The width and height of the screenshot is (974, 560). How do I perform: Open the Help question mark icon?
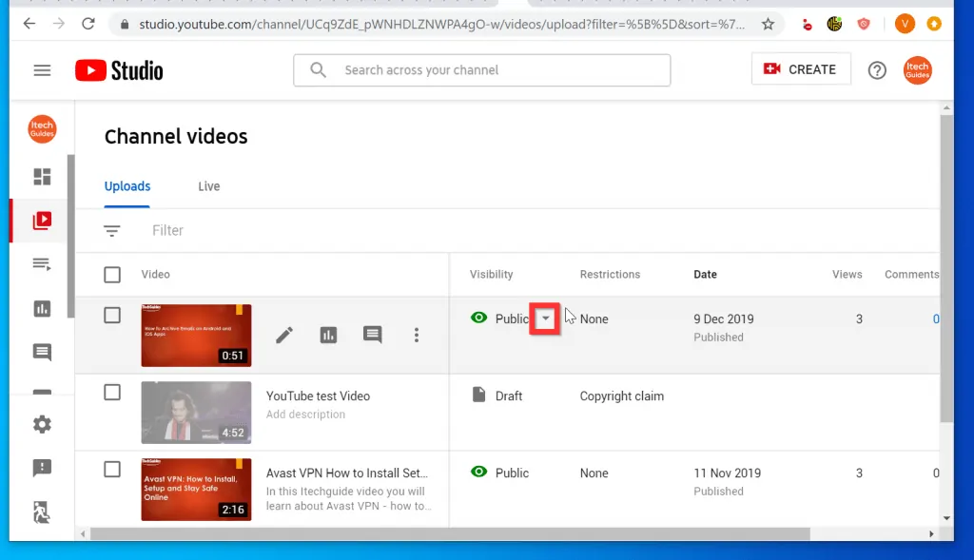click(877, 70)
